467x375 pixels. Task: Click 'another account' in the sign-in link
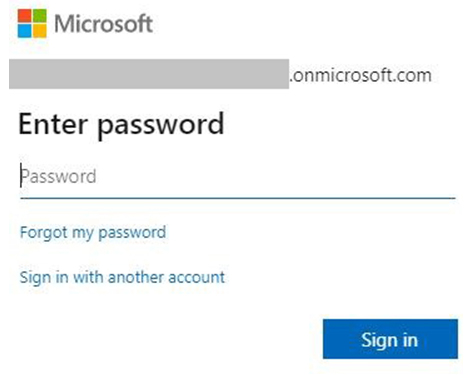tap(166, 277)
